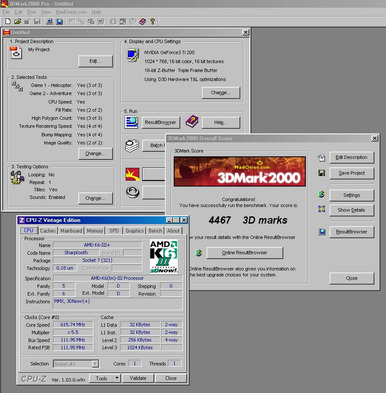386x393 pixels.
Task: Click the Level 3 1024 KBytes cache value
Action: pos(140,348)
